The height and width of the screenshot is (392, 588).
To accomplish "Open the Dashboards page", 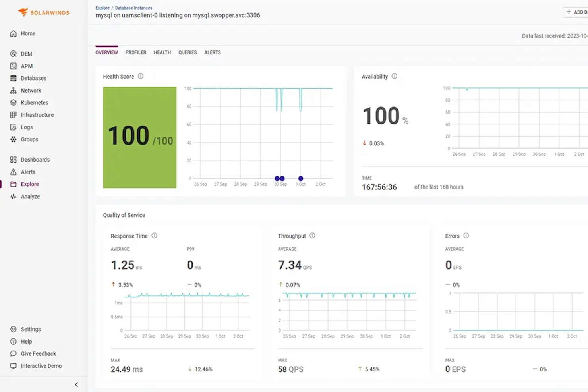I will [x=35, y=159].
